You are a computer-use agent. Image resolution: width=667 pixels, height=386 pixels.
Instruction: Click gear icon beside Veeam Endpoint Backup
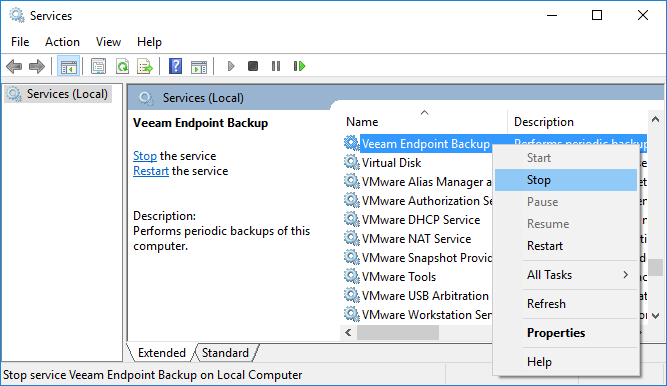tap(351, 143)
